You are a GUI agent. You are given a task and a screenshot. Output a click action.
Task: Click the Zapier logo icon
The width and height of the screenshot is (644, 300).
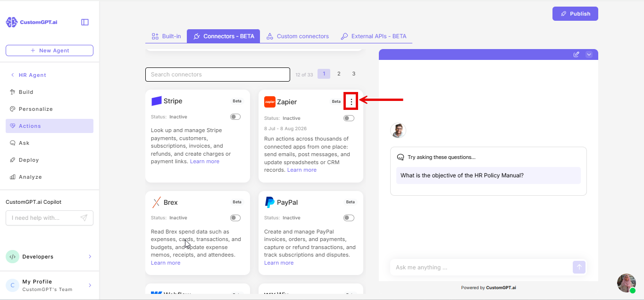point(270,102)
